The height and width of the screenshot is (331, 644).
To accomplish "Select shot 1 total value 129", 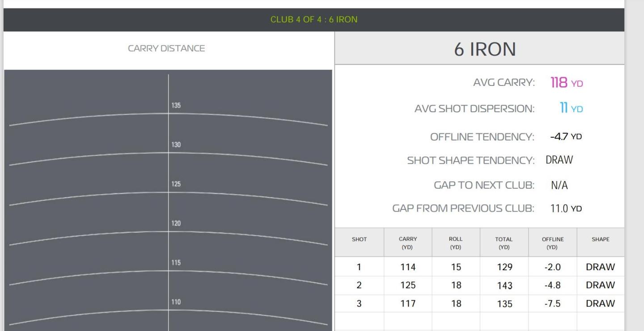I will coord(504,267).
